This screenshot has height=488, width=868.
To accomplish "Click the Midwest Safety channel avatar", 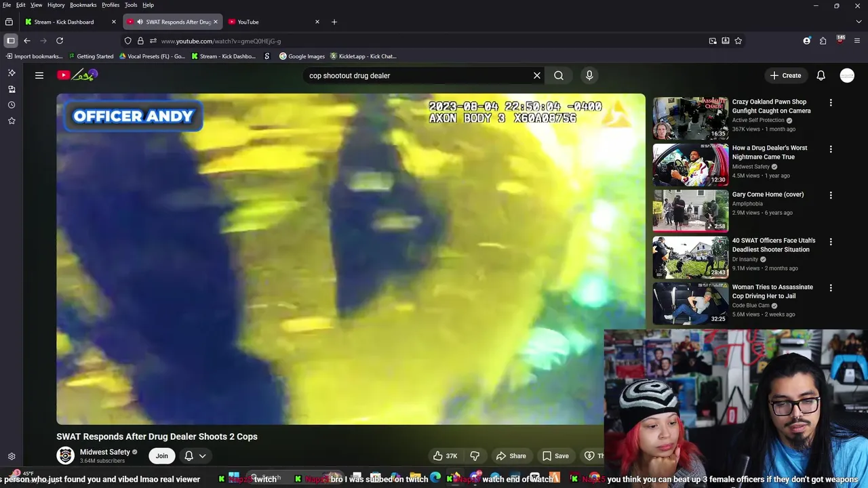I will click(x=66, y=455).
